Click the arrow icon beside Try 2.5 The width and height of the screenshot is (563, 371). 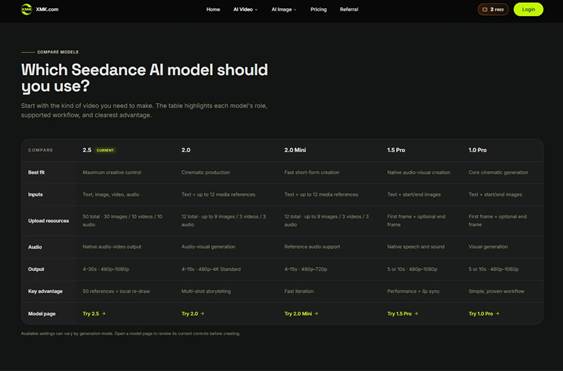104,314
